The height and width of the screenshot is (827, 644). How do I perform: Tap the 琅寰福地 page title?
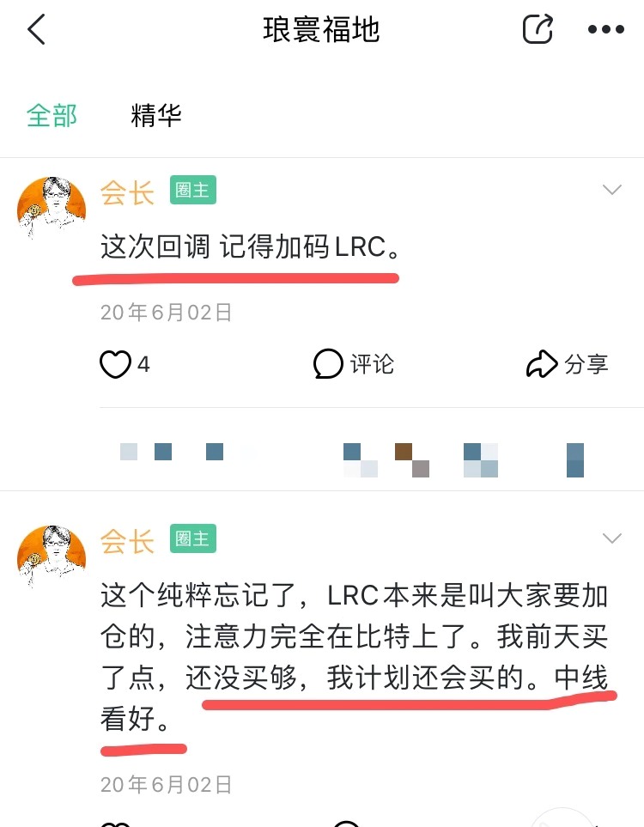(x=321, y=29)
